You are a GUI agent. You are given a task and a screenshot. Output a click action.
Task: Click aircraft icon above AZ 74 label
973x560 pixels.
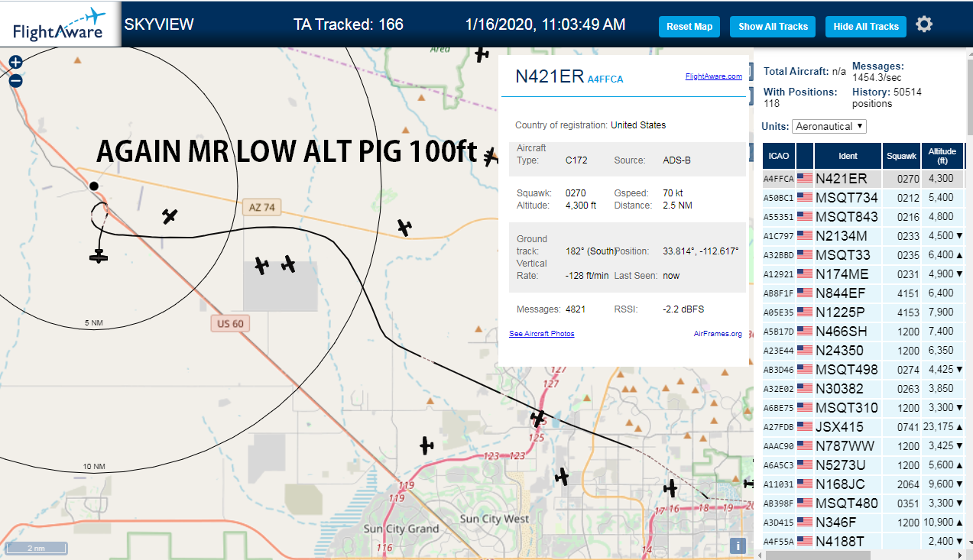click(170, 216)
